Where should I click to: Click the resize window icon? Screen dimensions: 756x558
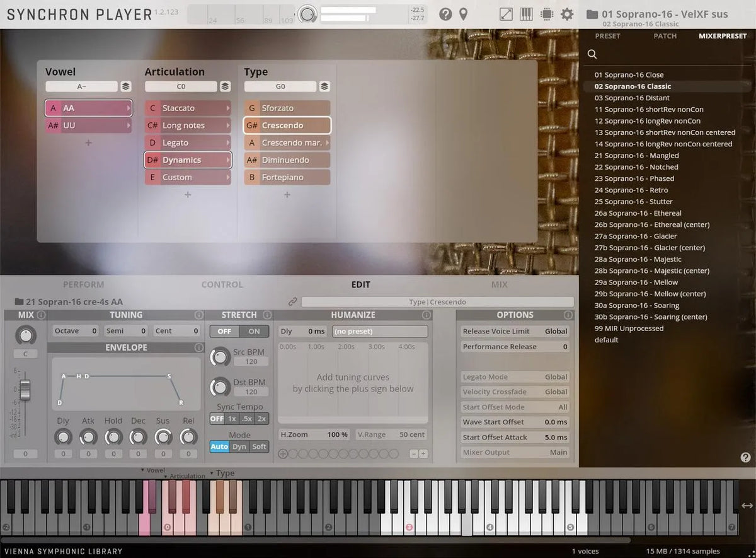coord(505,14)
